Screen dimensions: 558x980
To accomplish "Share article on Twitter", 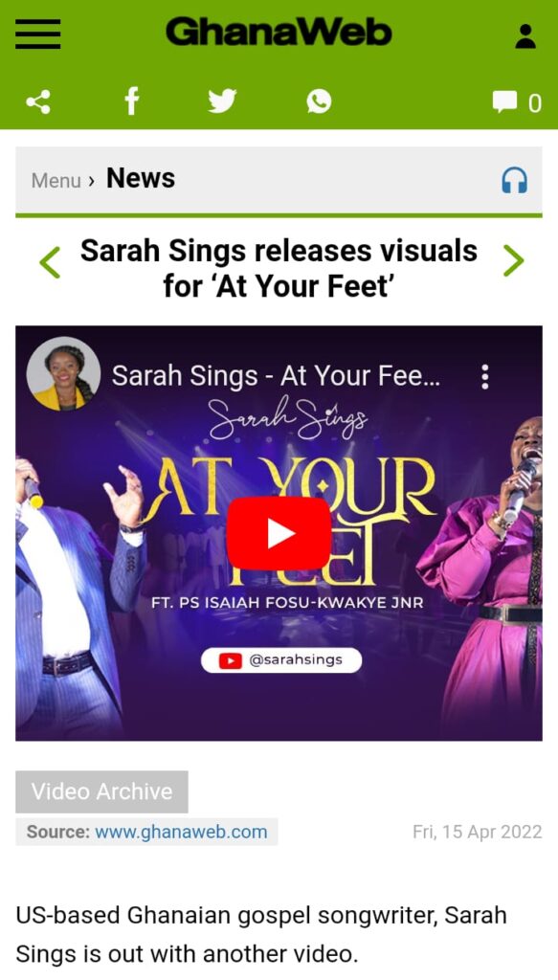I will pyautogui.click(x=222, y=101).
